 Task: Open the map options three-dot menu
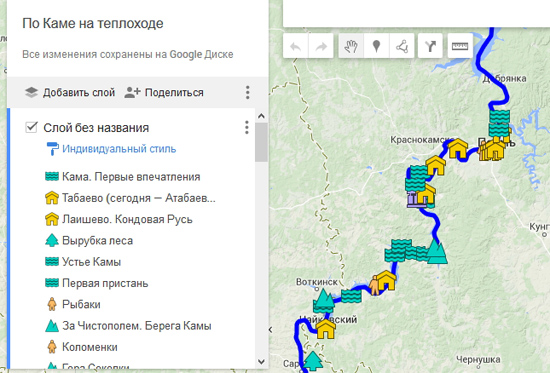click(x=248, y=92)
